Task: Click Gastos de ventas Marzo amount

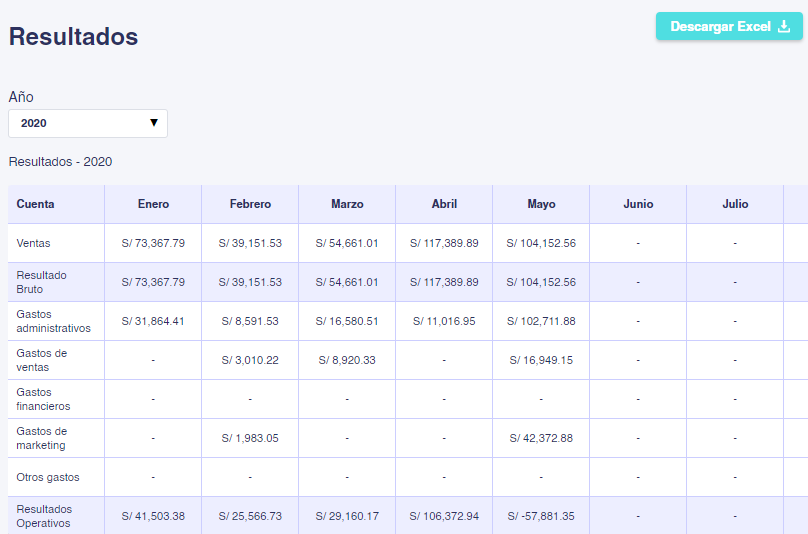Action: click(347, 360)
